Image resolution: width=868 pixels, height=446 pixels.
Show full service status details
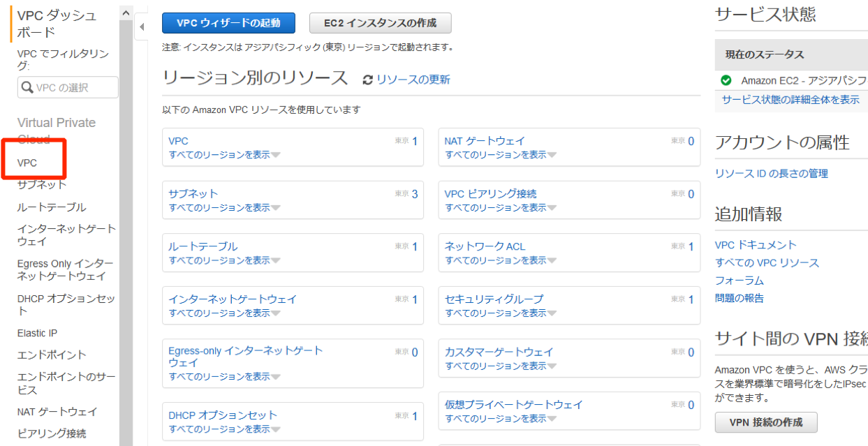coord(790,100)
